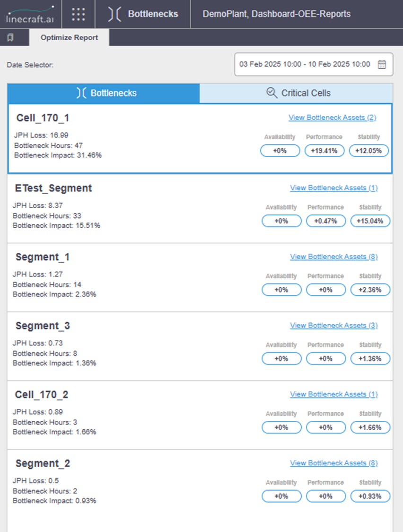
Task: View Bottleneck Assets (2) for Cell_170_1
Action: [332, 117]
